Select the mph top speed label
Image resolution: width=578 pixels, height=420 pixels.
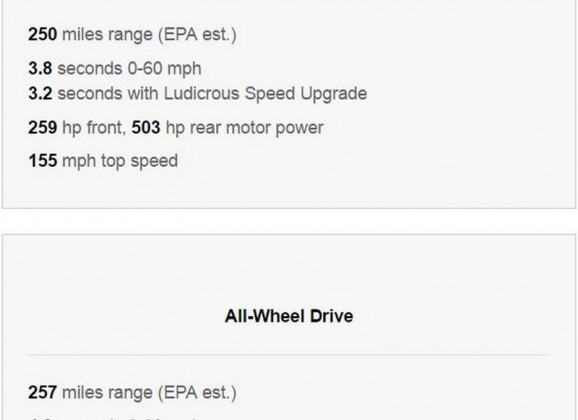tap(120, 162)
